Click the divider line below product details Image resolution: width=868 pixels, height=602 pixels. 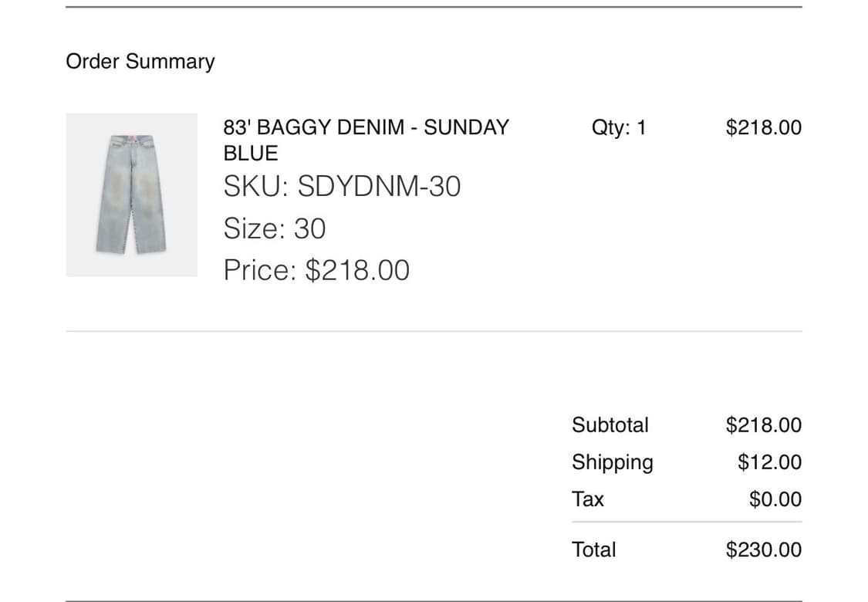tap(434, 332)
